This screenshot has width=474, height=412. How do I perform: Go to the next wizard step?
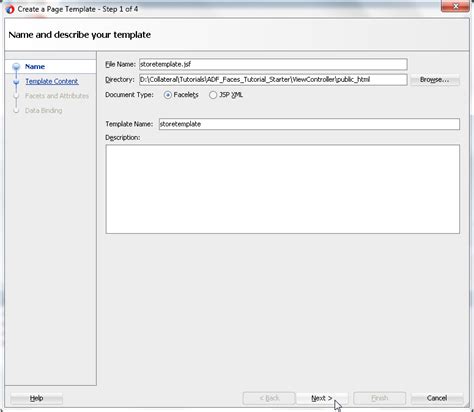click(322, 398)
